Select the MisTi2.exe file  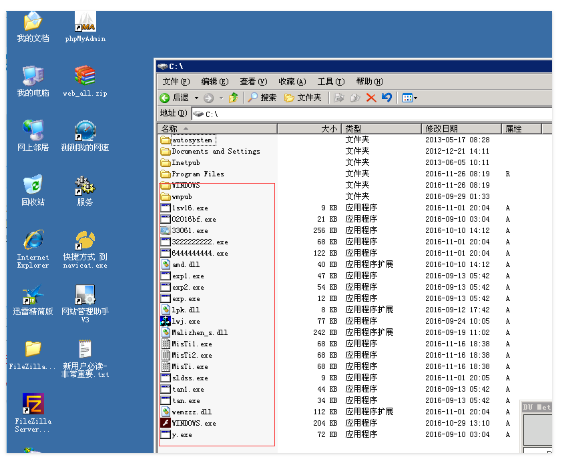pos(186,356)
